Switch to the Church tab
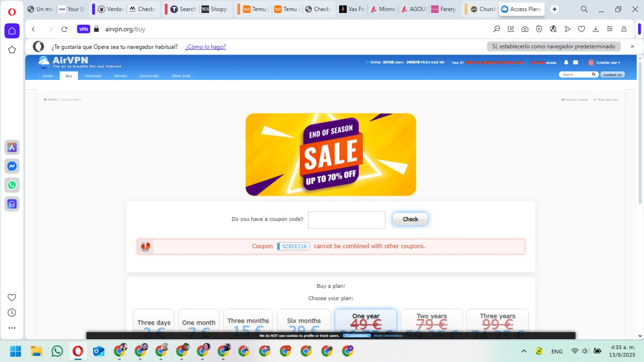This screenshot has height=362, width=644. click(x=483, y=9)
